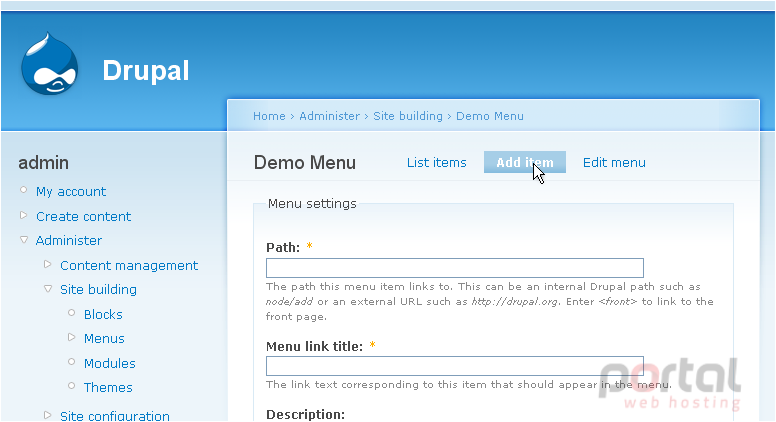The height and width of the screenshot is (422, 776).
Task: Open Administer breadcrumb link
Action: pyautogui.click(x=330, y=116)
